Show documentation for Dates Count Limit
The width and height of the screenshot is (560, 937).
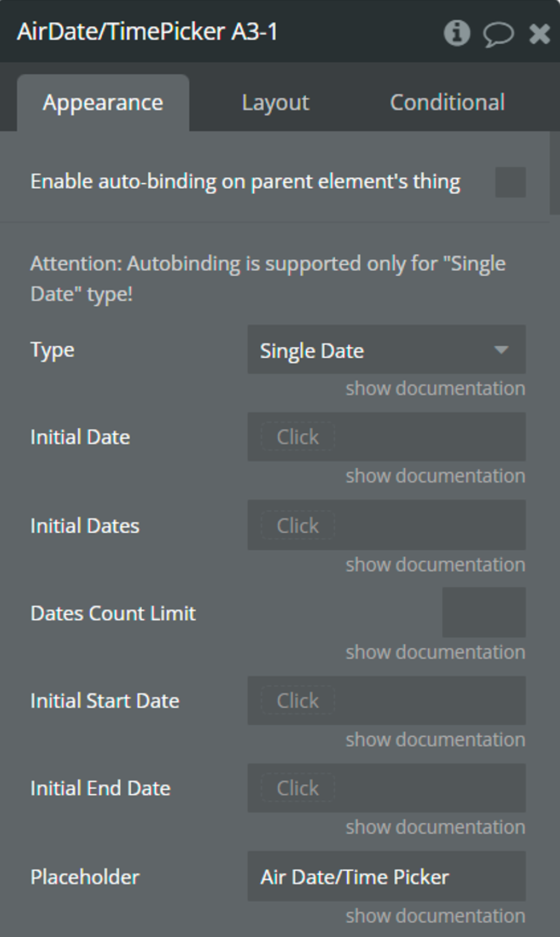(435, 653)
